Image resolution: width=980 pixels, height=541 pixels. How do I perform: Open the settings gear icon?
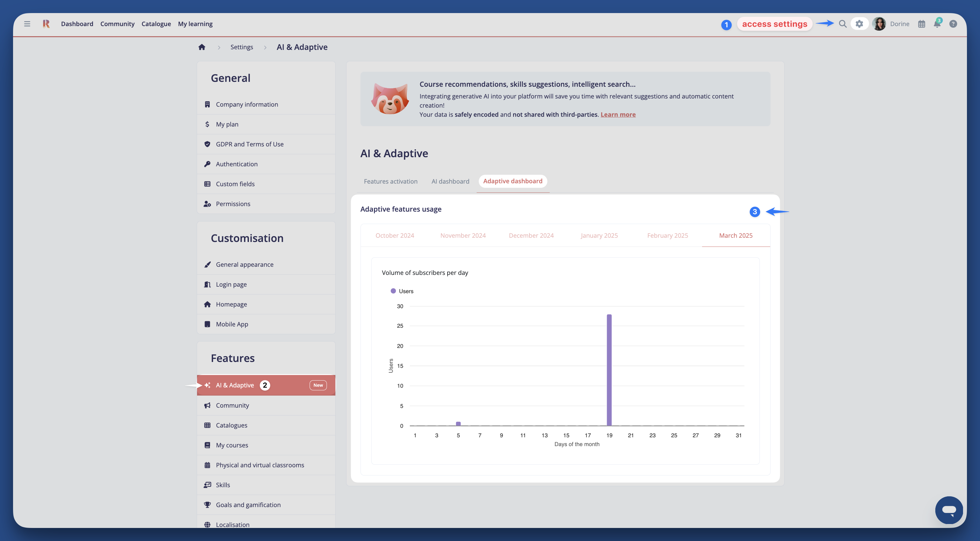tap(859, 23)
